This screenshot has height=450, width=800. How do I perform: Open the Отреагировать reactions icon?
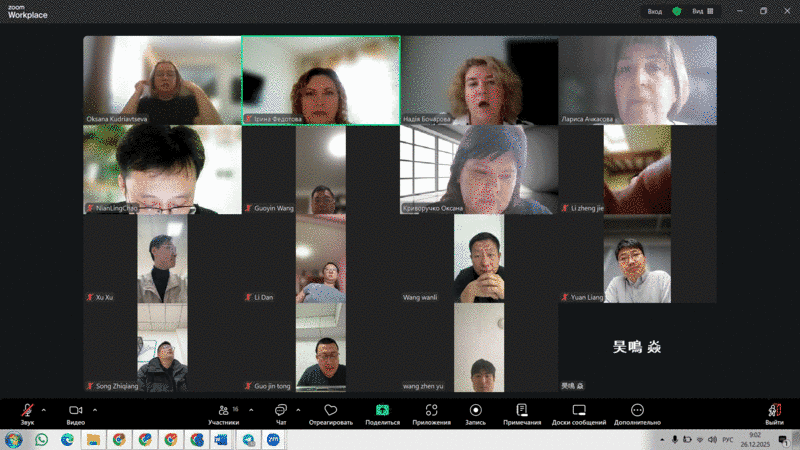click(x=331, y=410)
